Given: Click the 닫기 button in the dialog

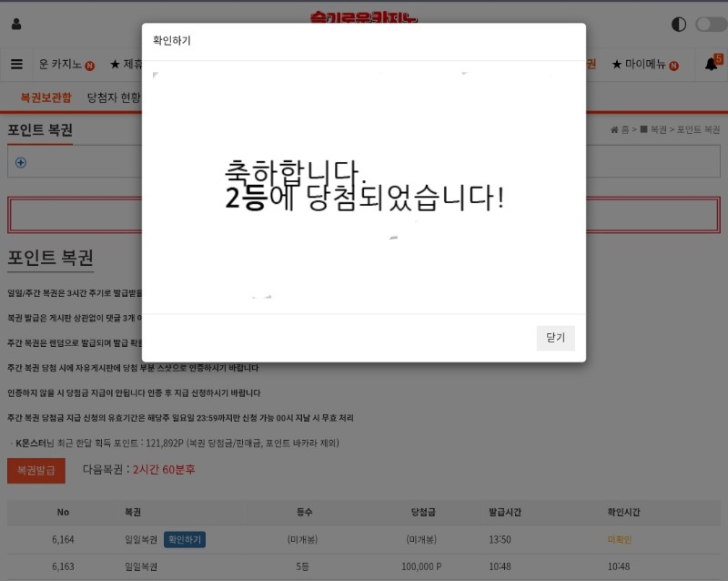Looking at the screenshot, I should click(555, 338).
